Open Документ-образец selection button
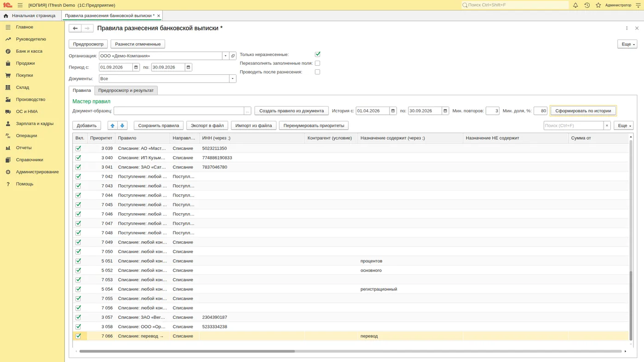644x362 pixels. (247, 111)
